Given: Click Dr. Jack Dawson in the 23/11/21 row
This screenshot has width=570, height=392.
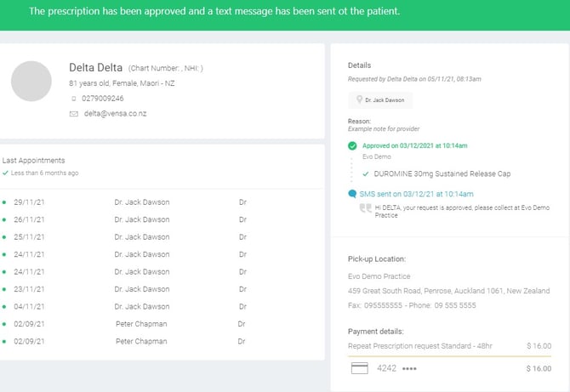Looking at the screenshot, I should pos(142,290).
